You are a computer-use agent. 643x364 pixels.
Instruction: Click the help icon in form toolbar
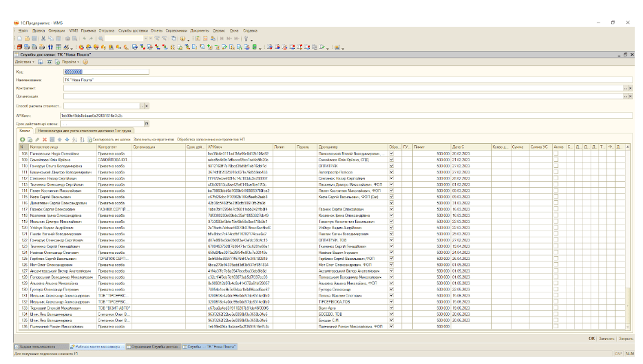[84, 62]
